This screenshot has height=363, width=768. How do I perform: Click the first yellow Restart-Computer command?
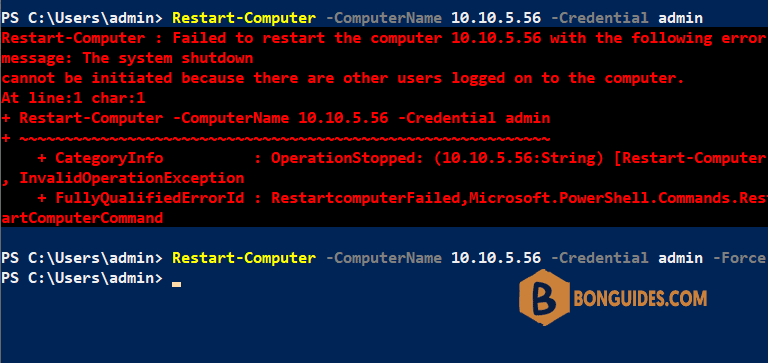click(x=244, y=19)
